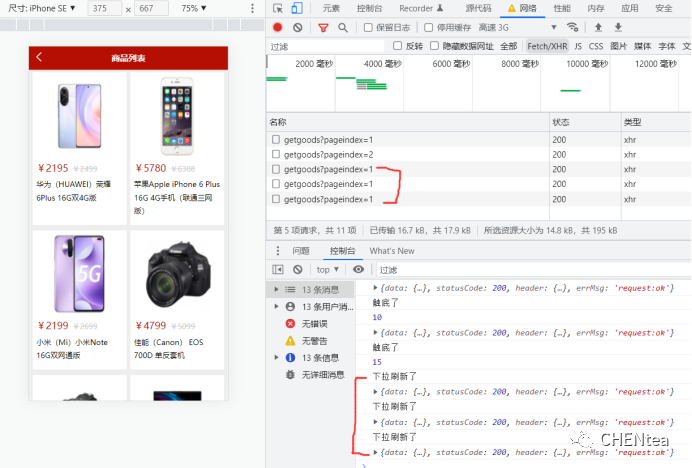Viewport: 692px width, 468px height.
Task: Filter requests by 图片 images
Action: [x=618, y=46]
